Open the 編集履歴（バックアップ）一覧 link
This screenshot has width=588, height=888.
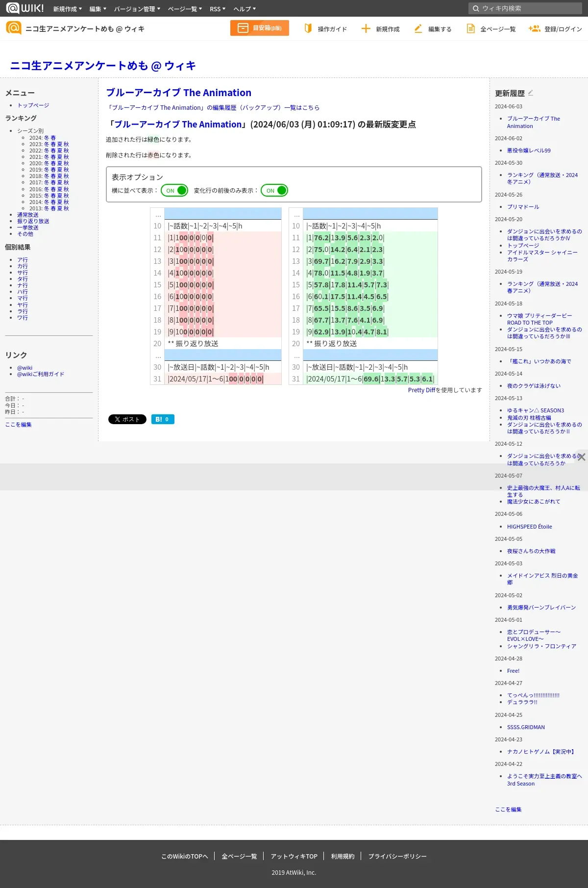click(213, 107)
